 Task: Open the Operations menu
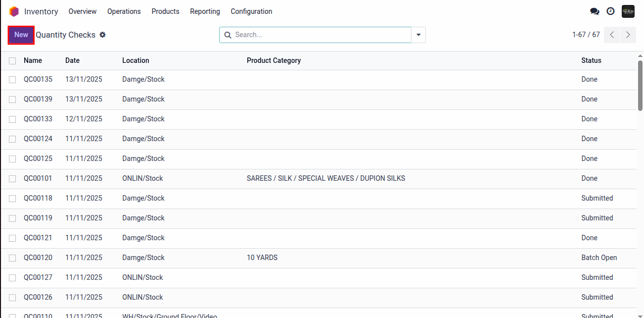tap(124, 11)
